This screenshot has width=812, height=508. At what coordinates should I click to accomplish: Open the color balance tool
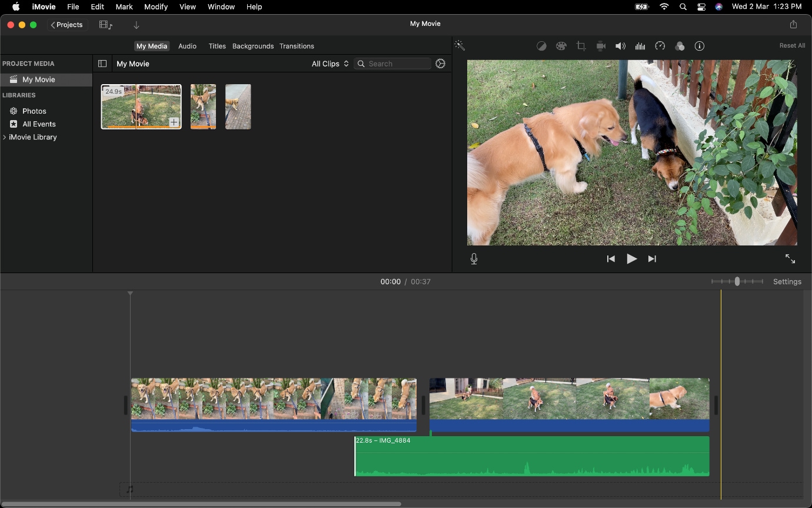point(541,46)
